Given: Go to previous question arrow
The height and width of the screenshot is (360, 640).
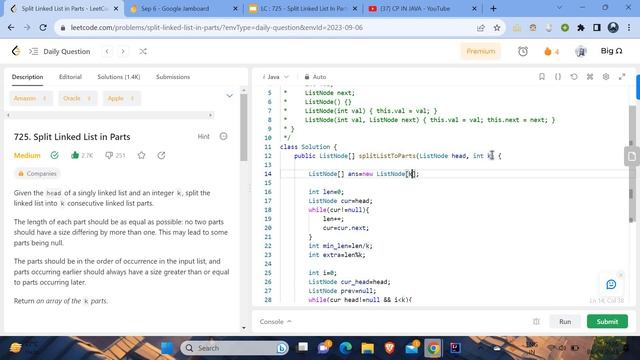Looking at the screenshot, I should pyautogui.click(x=107, y=51).
